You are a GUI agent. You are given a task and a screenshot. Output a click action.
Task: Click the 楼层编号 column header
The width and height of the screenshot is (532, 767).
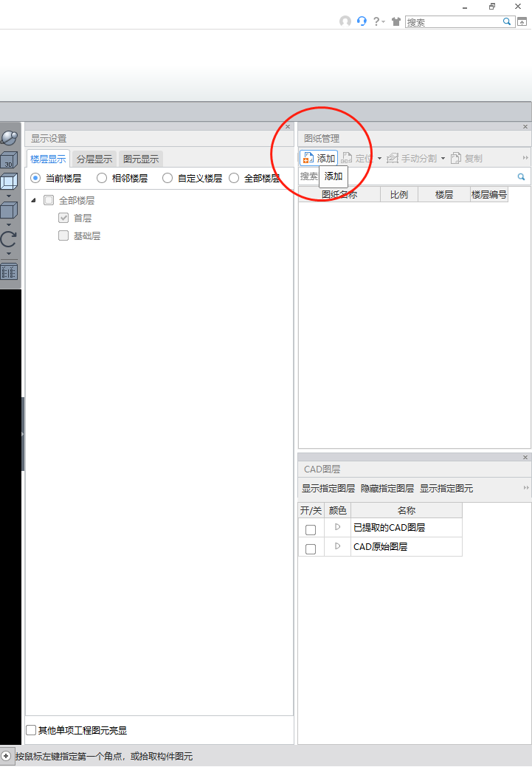[x=489, y=195]
